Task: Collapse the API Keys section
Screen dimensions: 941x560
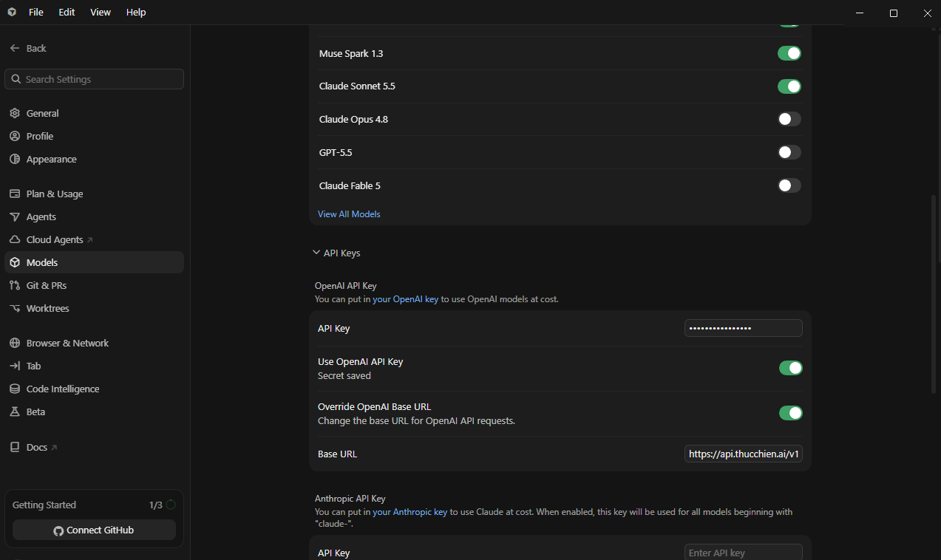Action: coord(336,253)
